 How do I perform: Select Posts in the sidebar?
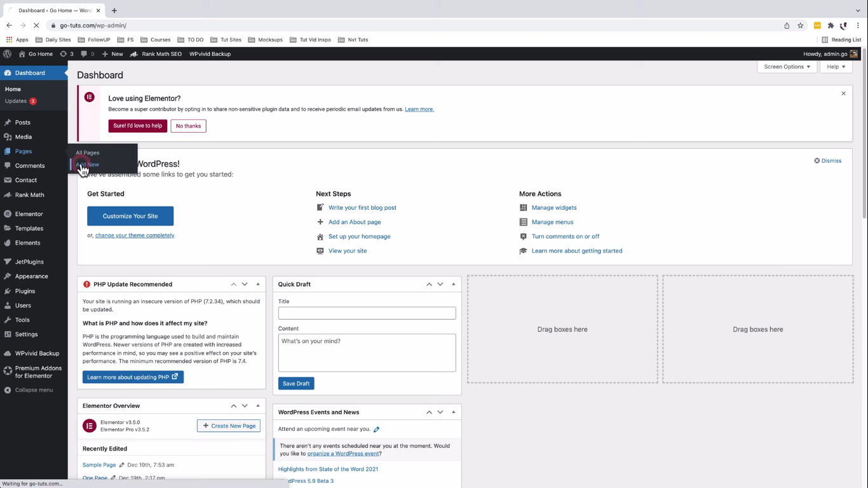[x=23, y=123]
